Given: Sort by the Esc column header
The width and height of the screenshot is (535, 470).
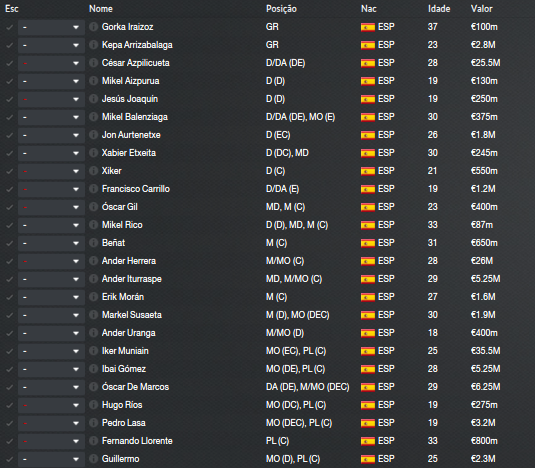Looking at the screenshot, I should point(12,9).
